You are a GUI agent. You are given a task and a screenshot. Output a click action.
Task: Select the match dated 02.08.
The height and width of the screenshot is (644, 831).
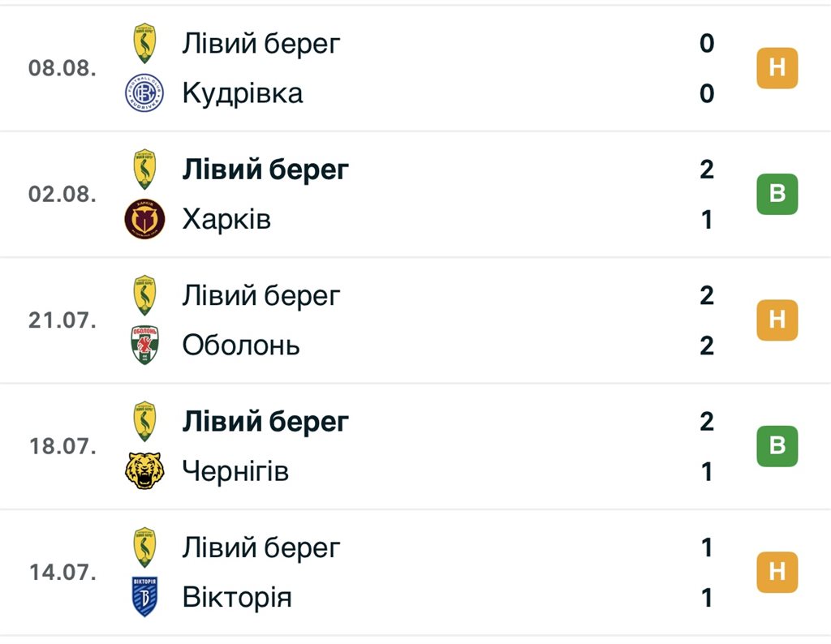point(415,194)
